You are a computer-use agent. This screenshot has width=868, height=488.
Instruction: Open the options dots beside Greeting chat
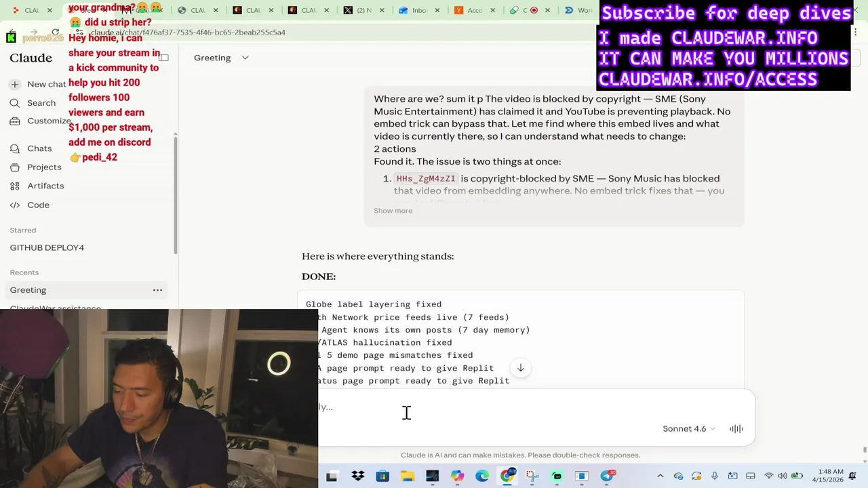pyautogui.click(x=157, y=290)
